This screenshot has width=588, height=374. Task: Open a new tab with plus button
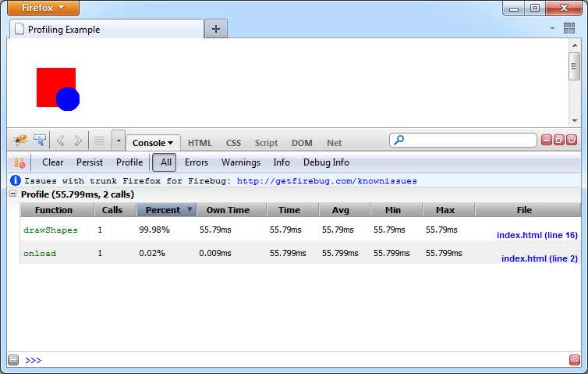click(216, 29)
